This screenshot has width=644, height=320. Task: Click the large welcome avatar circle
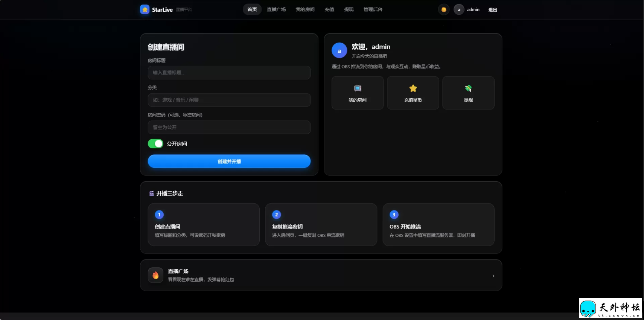pos(339,50)
